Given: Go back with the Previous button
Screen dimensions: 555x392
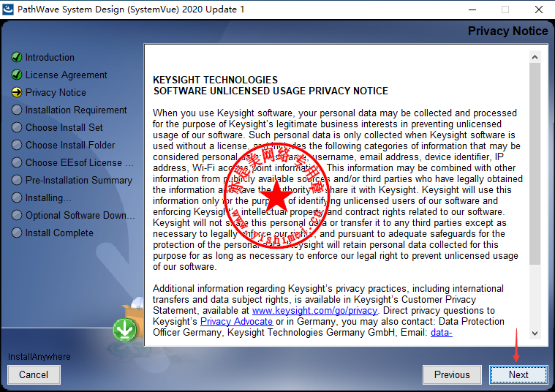Looking at the screenshot, I should tap(452, 374).
